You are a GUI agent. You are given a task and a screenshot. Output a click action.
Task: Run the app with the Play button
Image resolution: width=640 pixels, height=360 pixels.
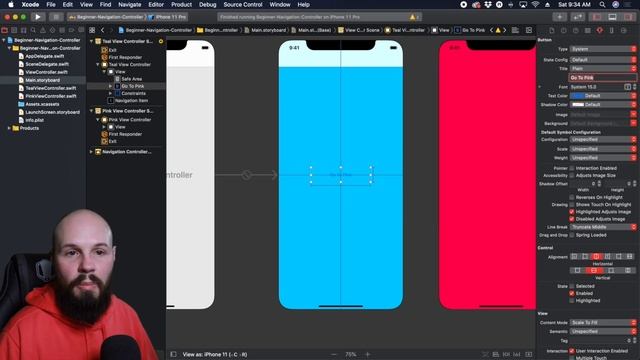click(38, 17)
